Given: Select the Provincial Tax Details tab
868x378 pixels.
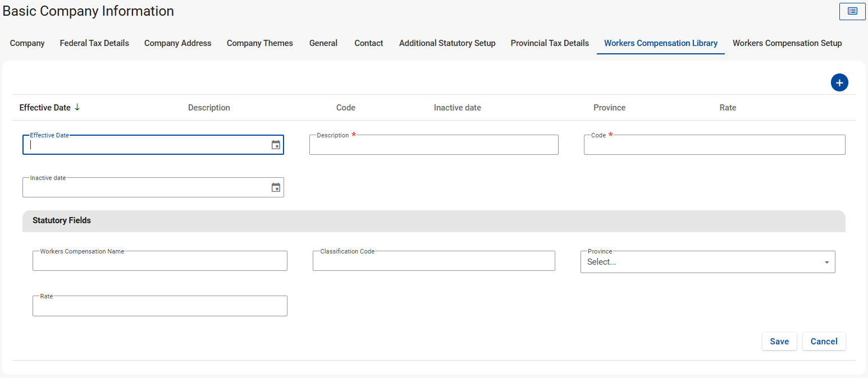Looking at the screenshot, I should pyautogui.click(x=550, y=43).
